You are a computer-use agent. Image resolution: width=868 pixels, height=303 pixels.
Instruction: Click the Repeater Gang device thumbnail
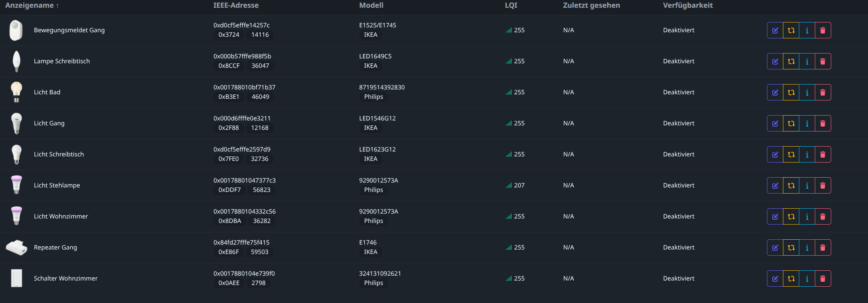tap(16, 247)
